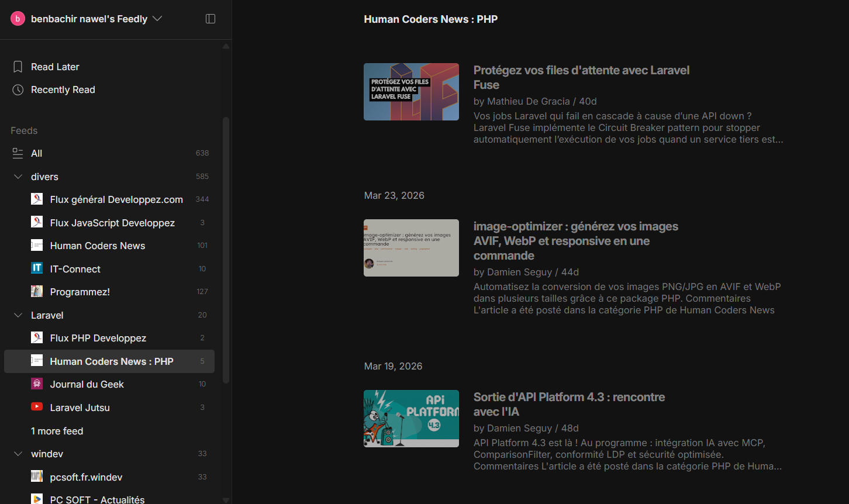Click summary starting 'API Platform 4.3 est là'
The height and width of the screenshot is (504, 849).
click(x=627, y=454)
